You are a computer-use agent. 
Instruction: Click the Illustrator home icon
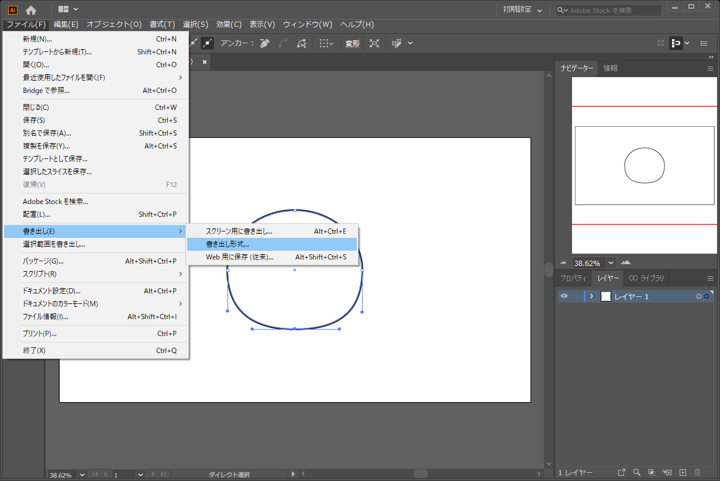point(31,10)
